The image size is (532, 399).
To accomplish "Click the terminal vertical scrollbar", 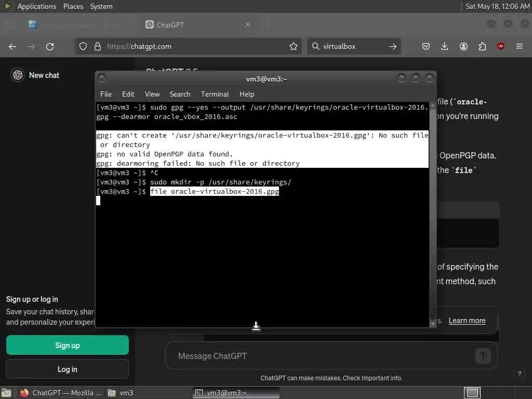I will 433,214.
